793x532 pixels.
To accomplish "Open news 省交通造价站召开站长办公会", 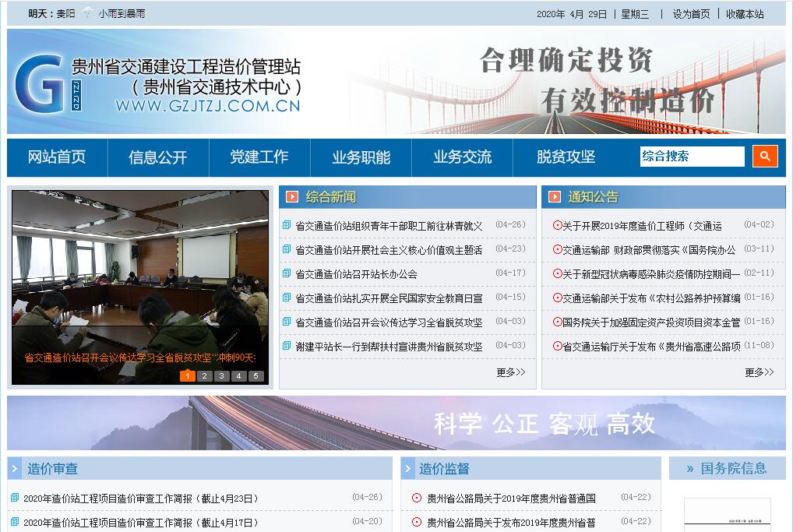I will [x=356, y=274].
